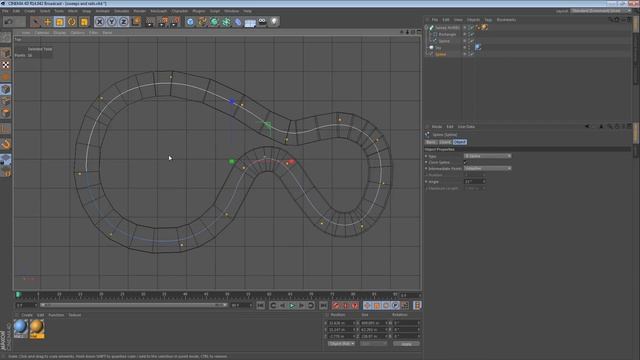Open the material manager Create menu
Image resolution: width=640 pixels, height=360 pixels.
pos(27,315)
